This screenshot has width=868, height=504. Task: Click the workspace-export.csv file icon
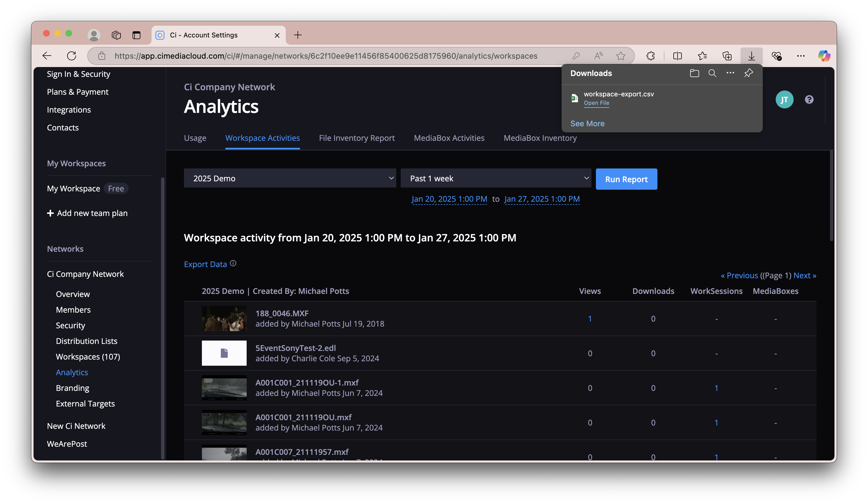(575, 98)
